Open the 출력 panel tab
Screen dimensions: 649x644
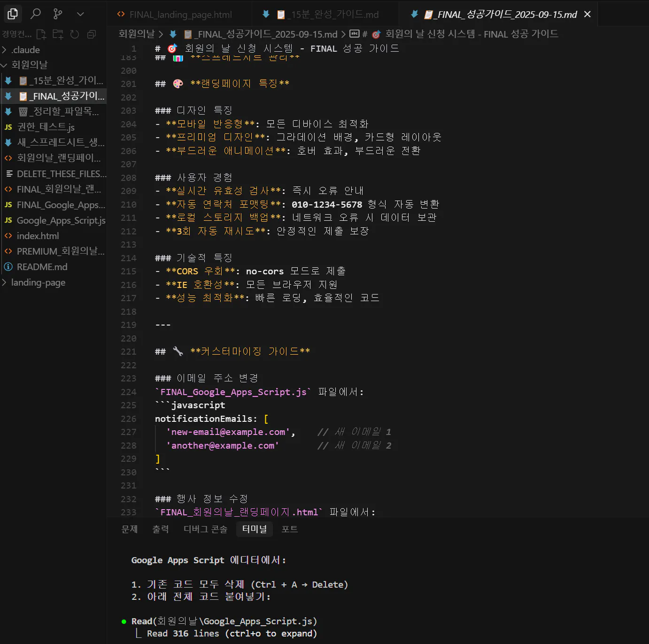coord(161,529)
